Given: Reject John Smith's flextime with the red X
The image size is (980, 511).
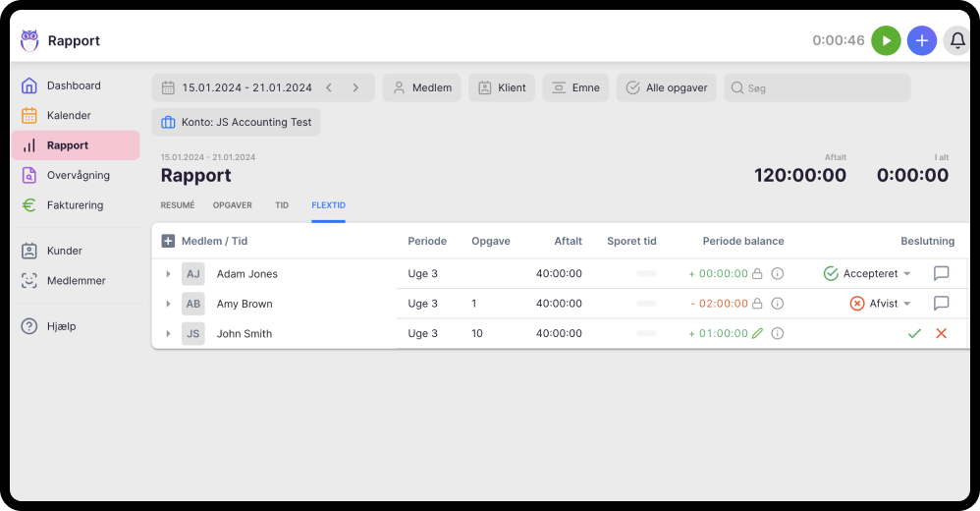Looking at the screenshot, I should click(x=942, y=333).
